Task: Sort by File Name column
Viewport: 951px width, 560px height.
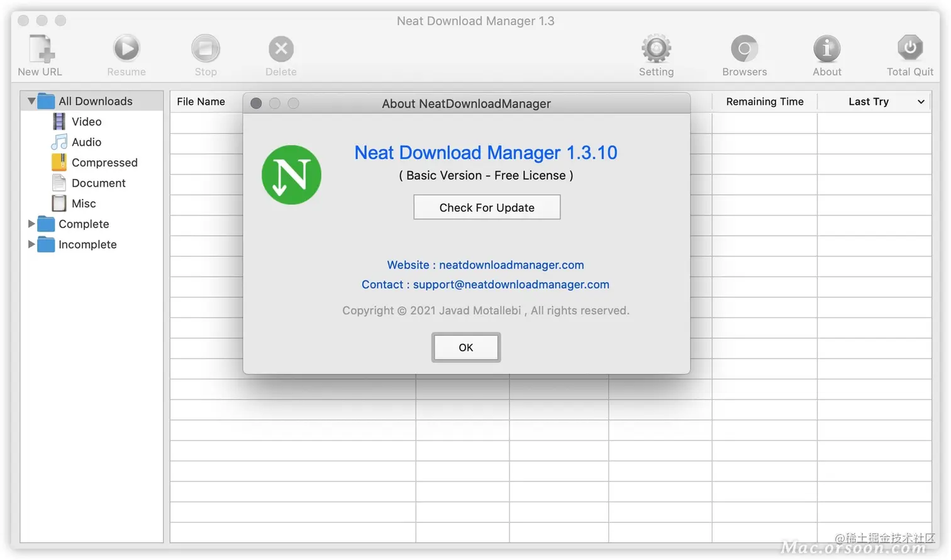Action: click(201, 102)
